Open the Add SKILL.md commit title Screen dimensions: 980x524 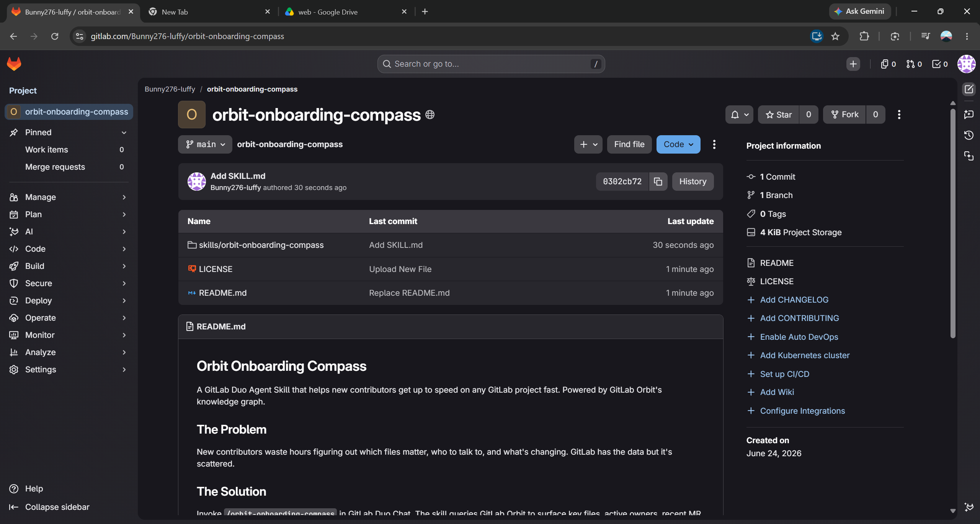pyautogui.click(x=238, y=176)
